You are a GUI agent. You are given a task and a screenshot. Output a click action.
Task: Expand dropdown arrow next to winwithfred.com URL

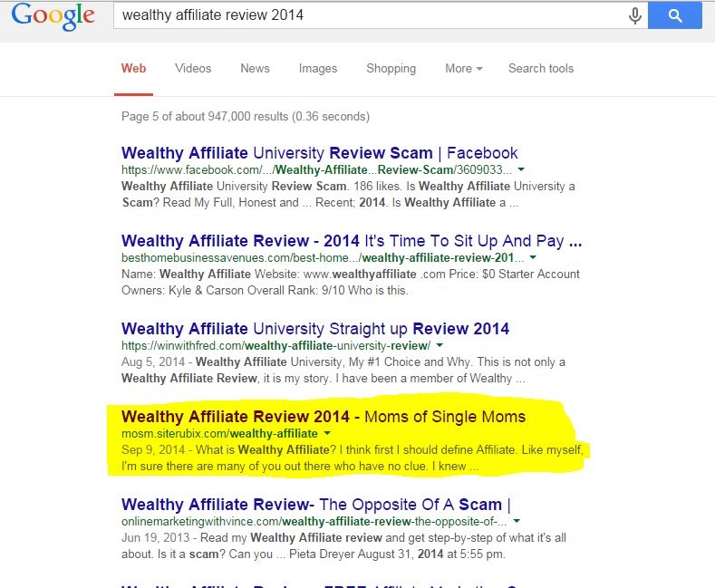tap(440, 345)
